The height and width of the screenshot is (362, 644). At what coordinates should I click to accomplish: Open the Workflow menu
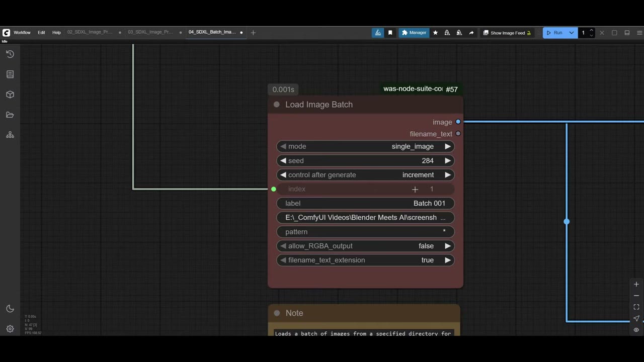(22, 33)
